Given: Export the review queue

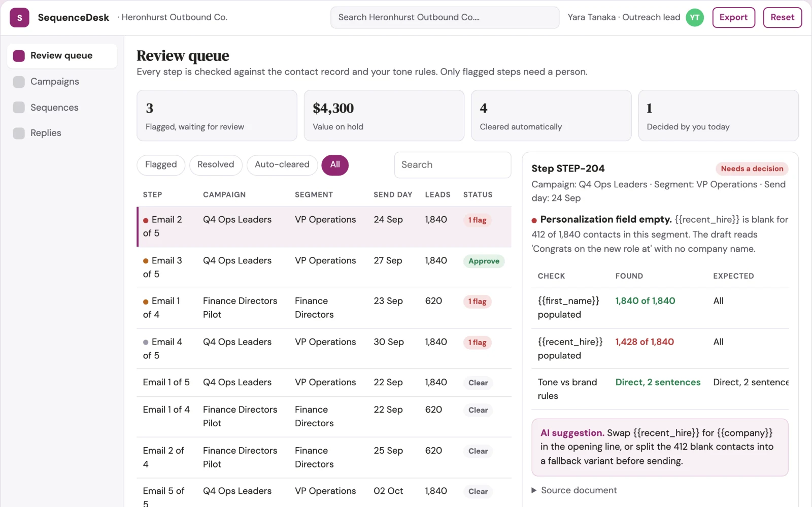Looking at the screenshot, I should tap(733, 17).
